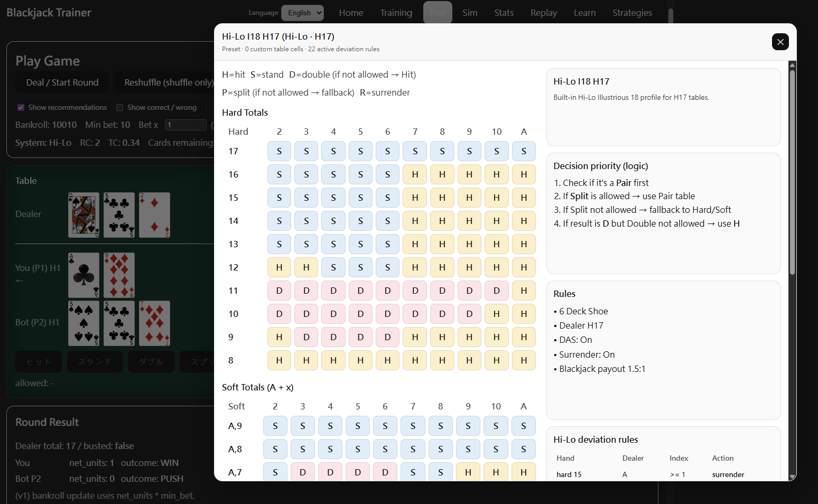818x504 pixels.
Task: Select the highlighted Play tab
Action: (x=438, y=13)
